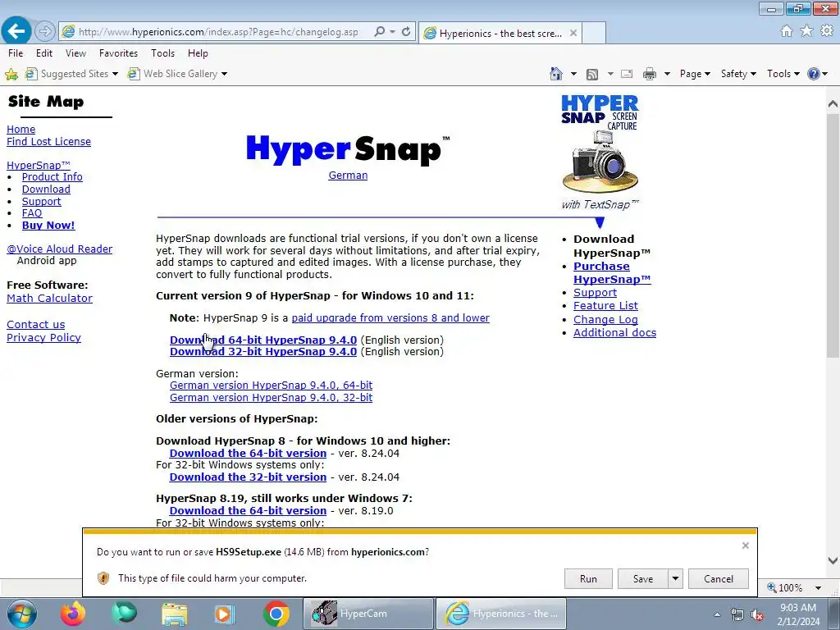Expand the Print dropdown arrow
Image resolution: width=840 pixels, height=630 pixels.
[667, 74]
